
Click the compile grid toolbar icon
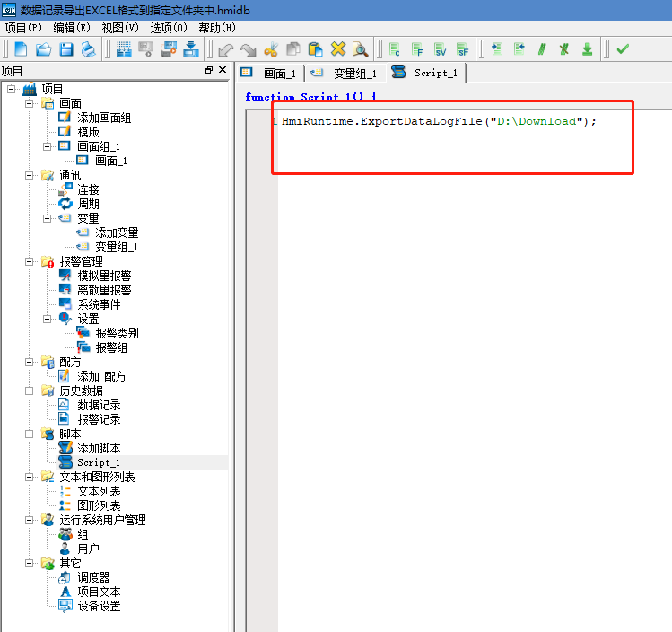click(x=124, y=49)
